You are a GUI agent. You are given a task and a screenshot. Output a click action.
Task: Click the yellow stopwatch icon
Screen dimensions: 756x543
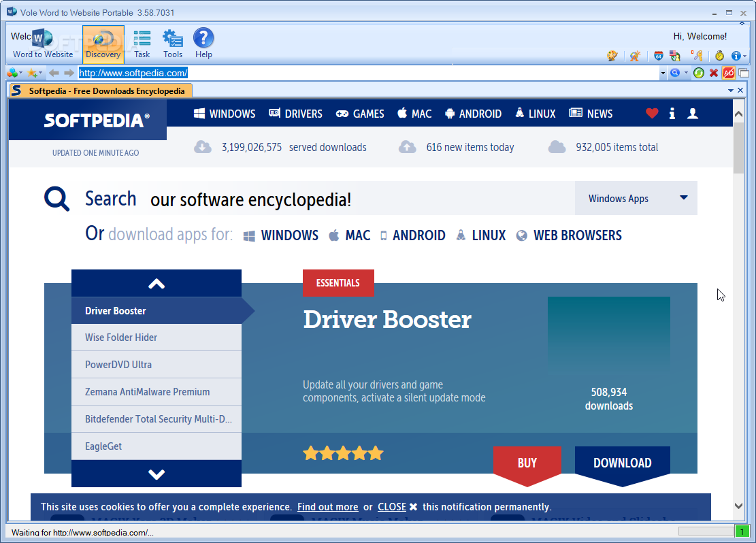click(x=719, y=56)
